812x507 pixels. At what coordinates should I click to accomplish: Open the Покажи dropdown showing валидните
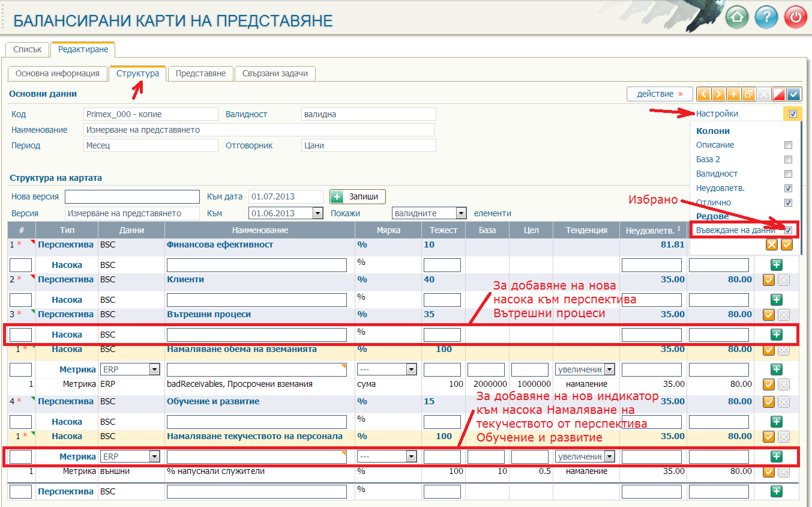[x=429, y=213]
